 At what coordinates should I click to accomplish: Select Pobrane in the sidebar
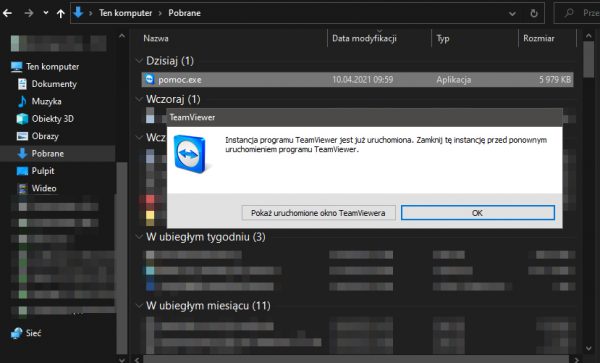click(48, 153)
